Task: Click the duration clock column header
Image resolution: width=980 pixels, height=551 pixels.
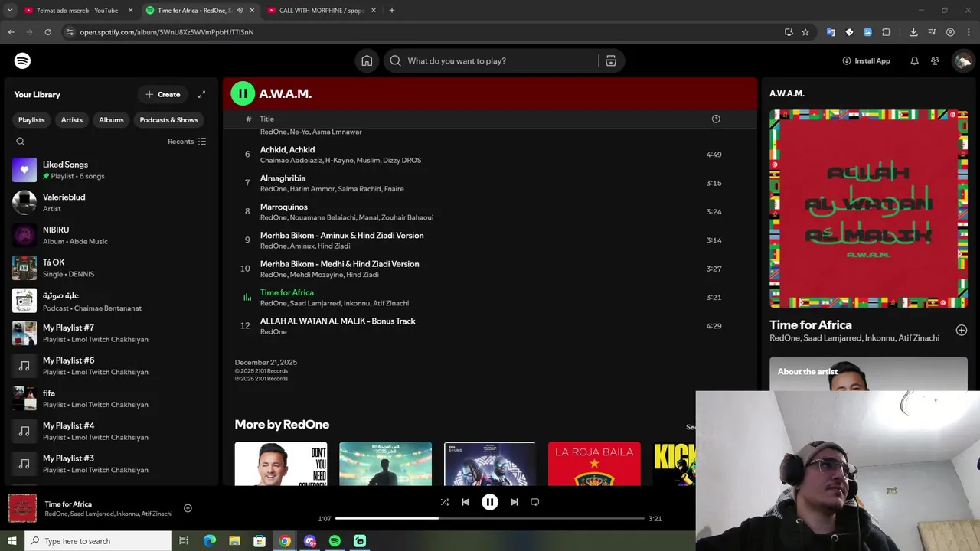Action: (x=716, y=119)
